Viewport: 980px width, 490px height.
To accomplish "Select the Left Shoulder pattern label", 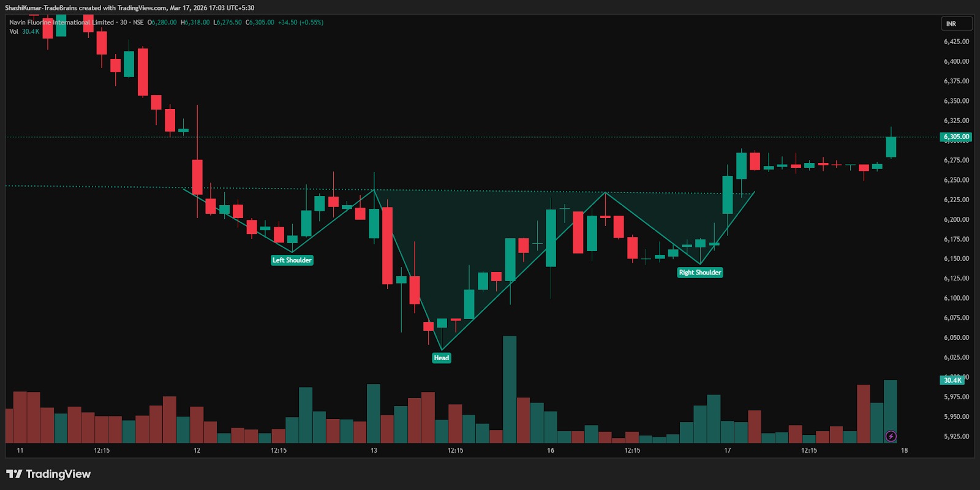I will tap(292, 260).
